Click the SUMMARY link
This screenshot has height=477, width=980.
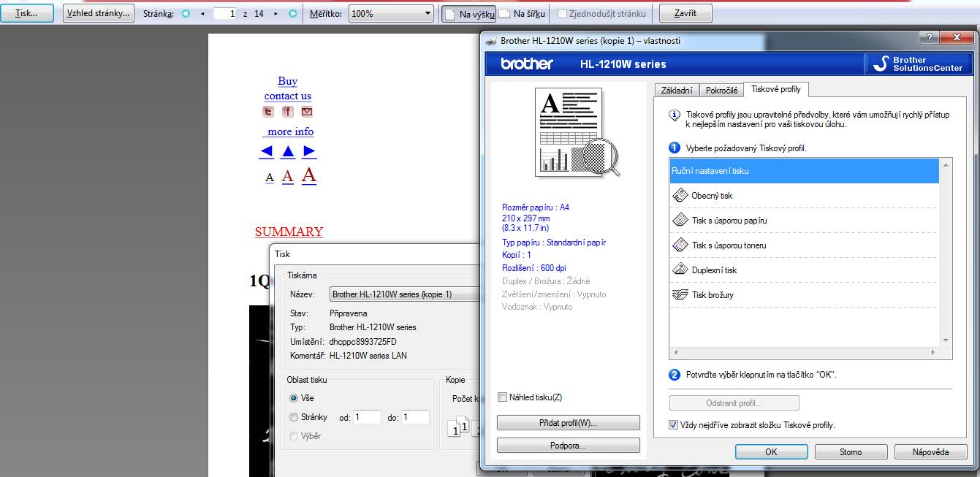(289, 232)
